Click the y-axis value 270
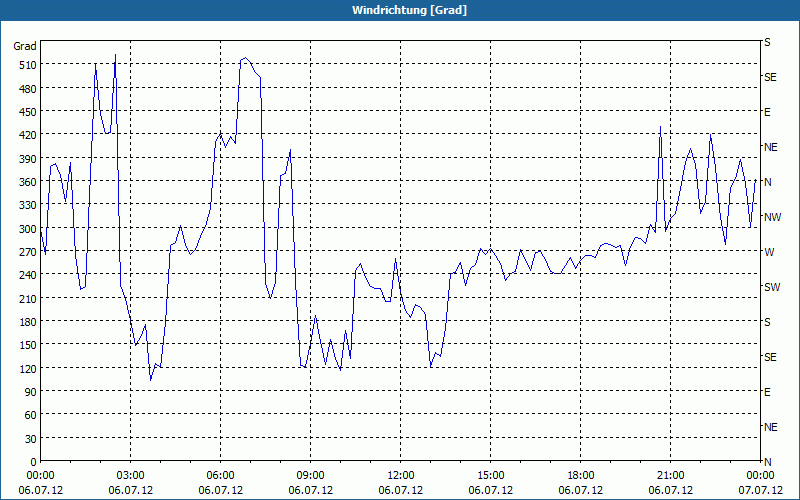This screenshot has height=500, width=800. 28,252
